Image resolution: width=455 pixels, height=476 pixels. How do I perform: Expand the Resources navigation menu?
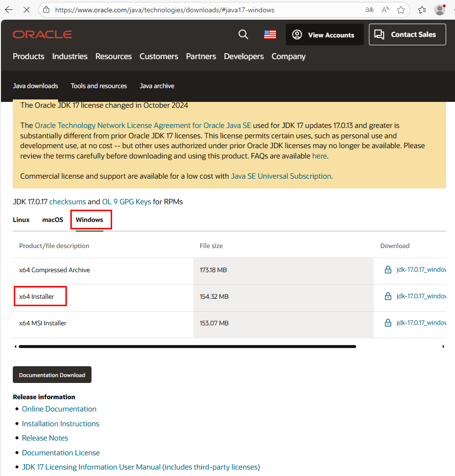tap(114, 57)
